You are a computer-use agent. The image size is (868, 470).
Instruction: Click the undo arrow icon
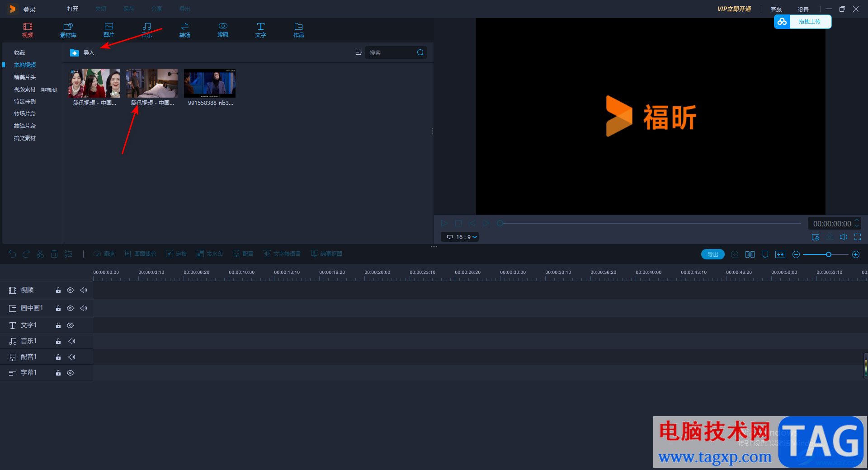12,254
